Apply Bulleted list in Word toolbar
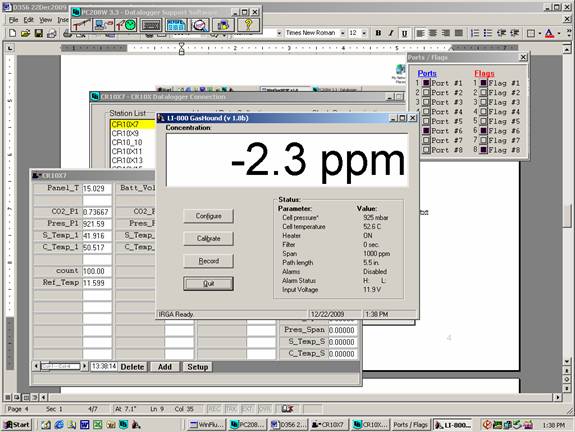575x432 pixels. click(x=488, y=33)
